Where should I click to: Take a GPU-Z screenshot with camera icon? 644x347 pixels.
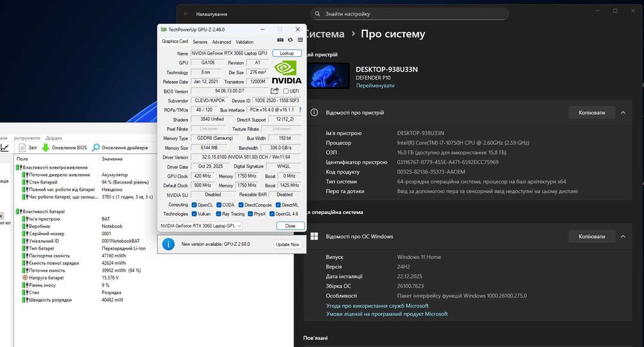click(280, 40)
